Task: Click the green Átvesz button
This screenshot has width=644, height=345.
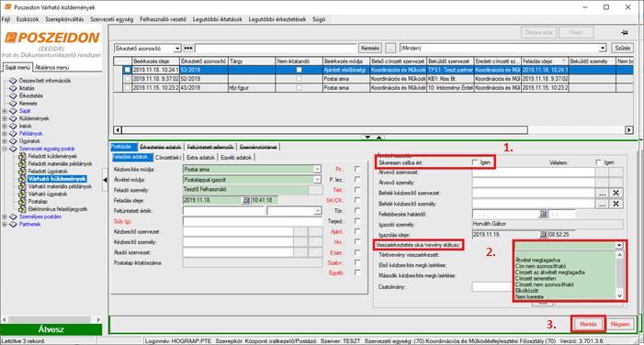Action: pyautogui.click(x=51, y=329)
